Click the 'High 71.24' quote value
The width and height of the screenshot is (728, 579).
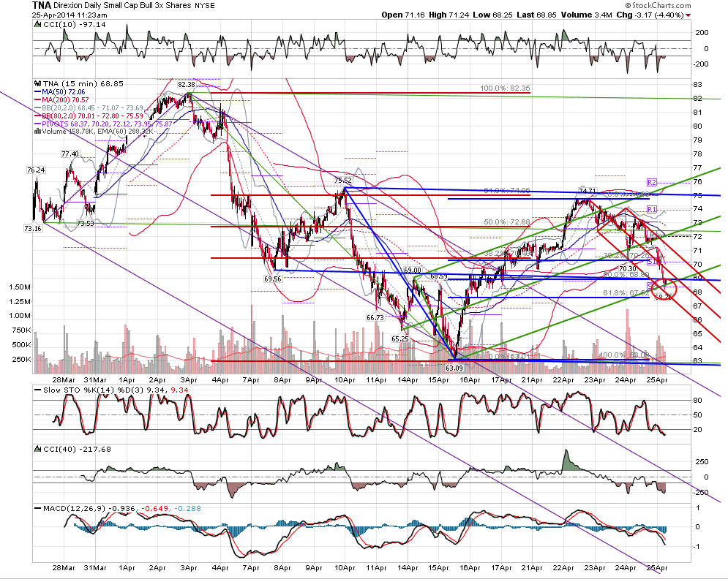point(449,15)
